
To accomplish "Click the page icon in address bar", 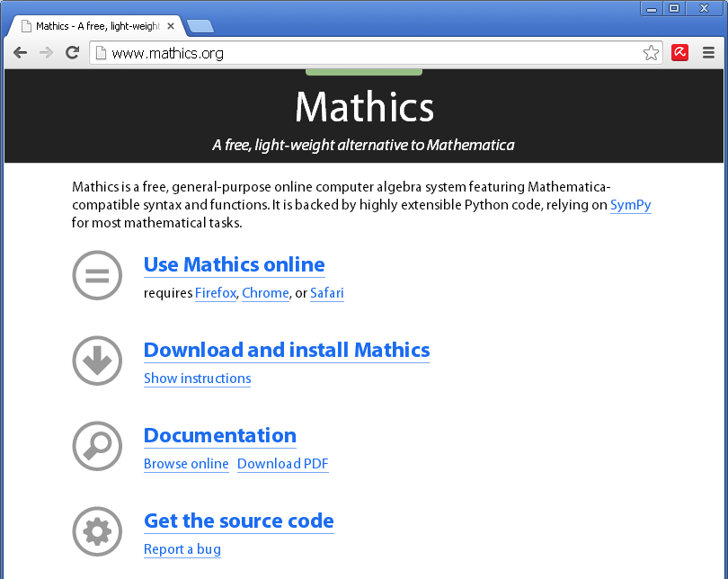I will pos(101,53).
